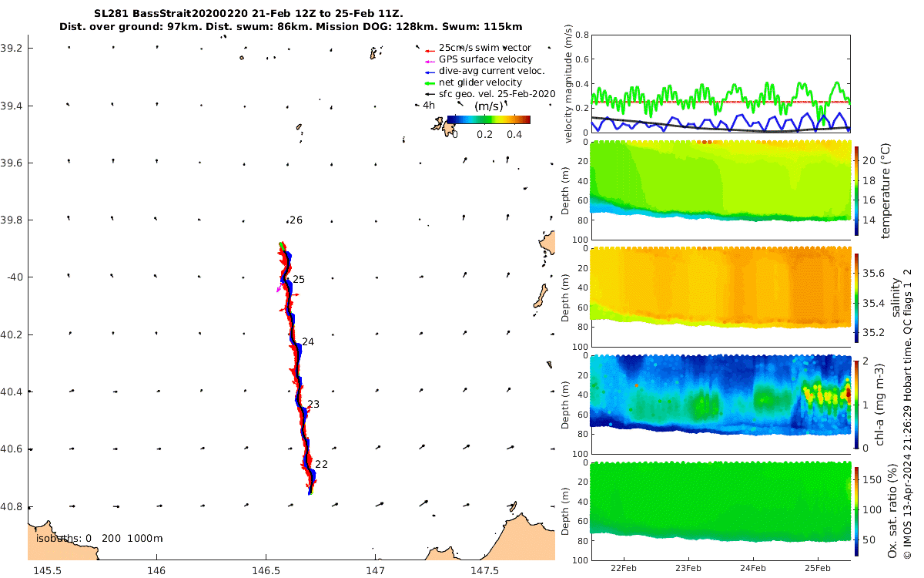
Task: Click the day '25' label on the glider track
Action: (x=299, y=279)
